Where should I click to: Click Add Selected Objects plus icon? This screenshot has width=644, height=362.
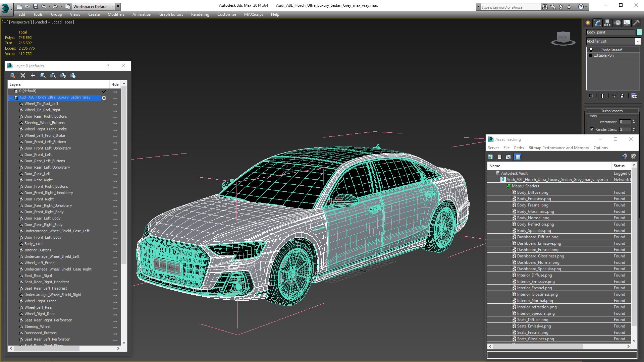tap(33, 75)
